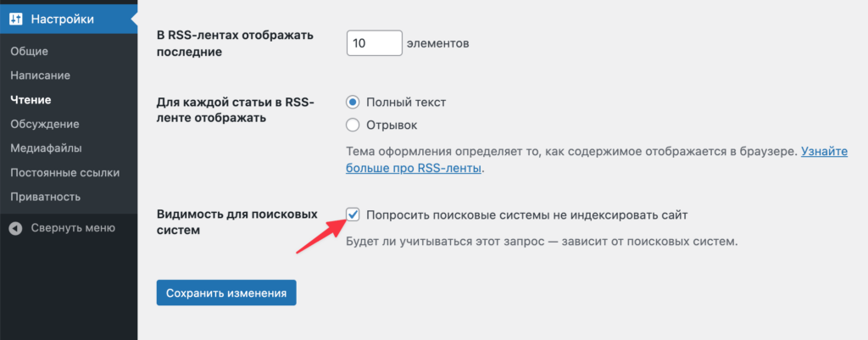Click the Настройки sliders icon
This screenshot has width=868, height=340.
tap(15, 19)
